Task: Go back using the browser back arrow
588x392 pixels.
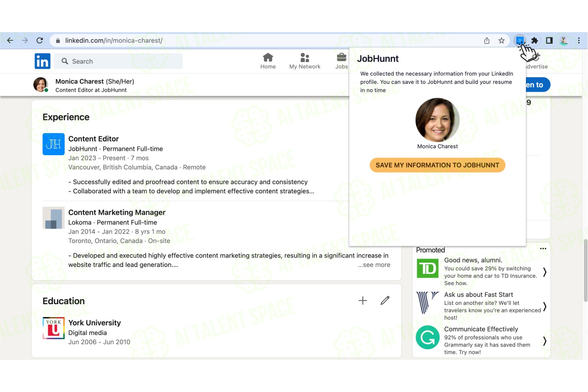Action: (10, 40)
